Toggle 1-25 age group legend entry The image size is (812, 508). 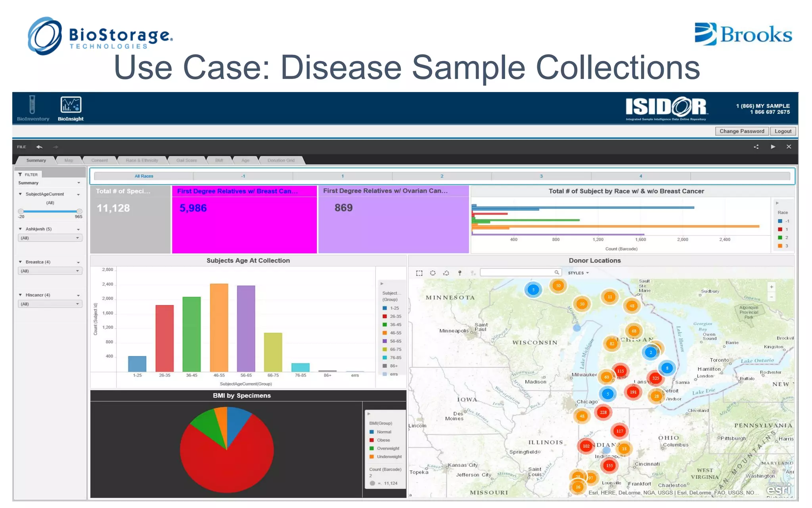(391, 308)
